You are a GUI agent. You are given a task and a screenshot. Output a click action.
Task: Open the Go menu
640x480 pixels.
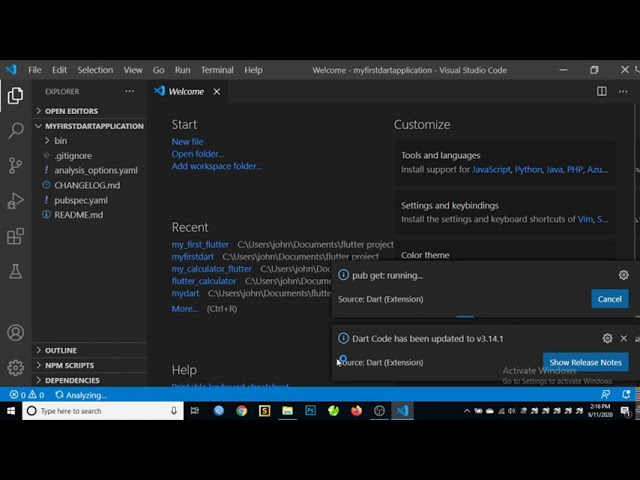click(x=158, y=70)
